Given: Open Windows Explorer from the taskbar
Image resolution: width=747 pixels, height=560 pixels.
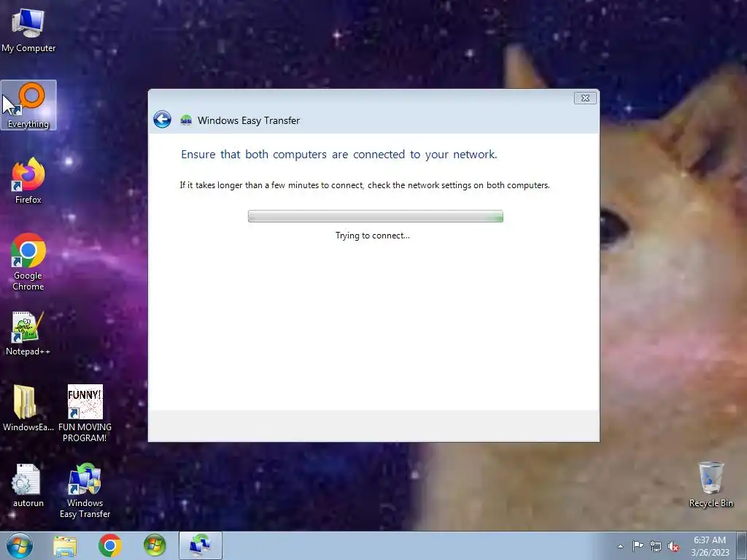Looking at the screenshot, I should [65, 546].
